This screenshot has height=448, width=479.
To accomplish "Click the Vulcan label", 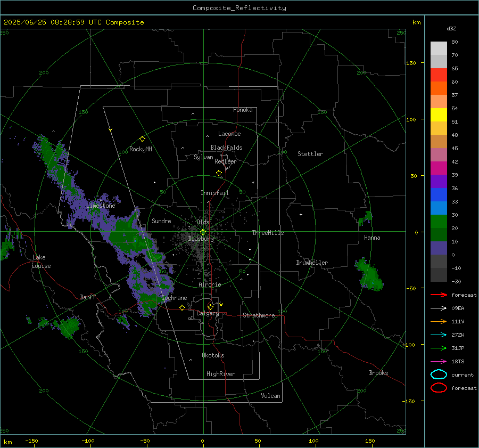I will point(270,396).
